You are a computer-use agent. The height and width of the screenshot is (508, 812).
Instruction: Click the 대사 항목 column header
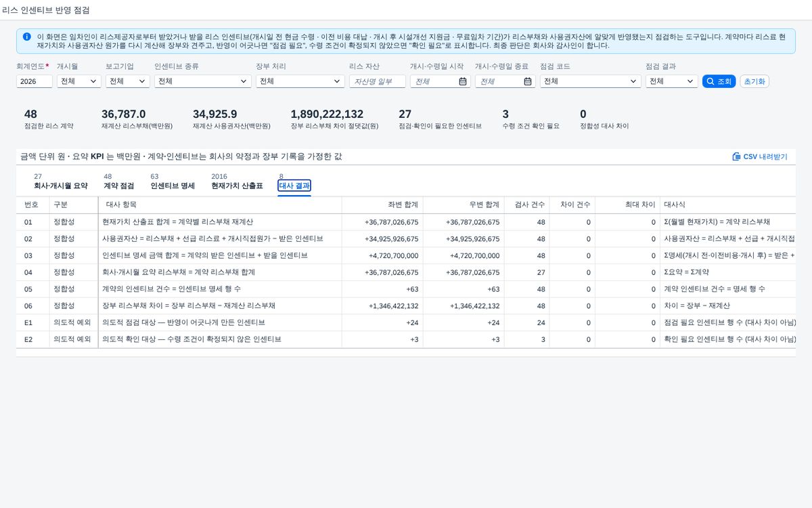220,205
